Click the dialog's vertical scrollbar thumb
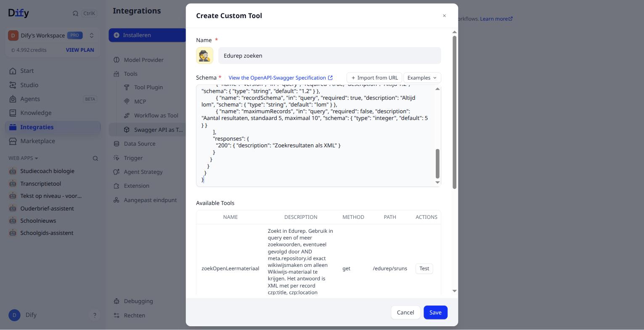The image size is (644, 330). (x=454, y=112)
